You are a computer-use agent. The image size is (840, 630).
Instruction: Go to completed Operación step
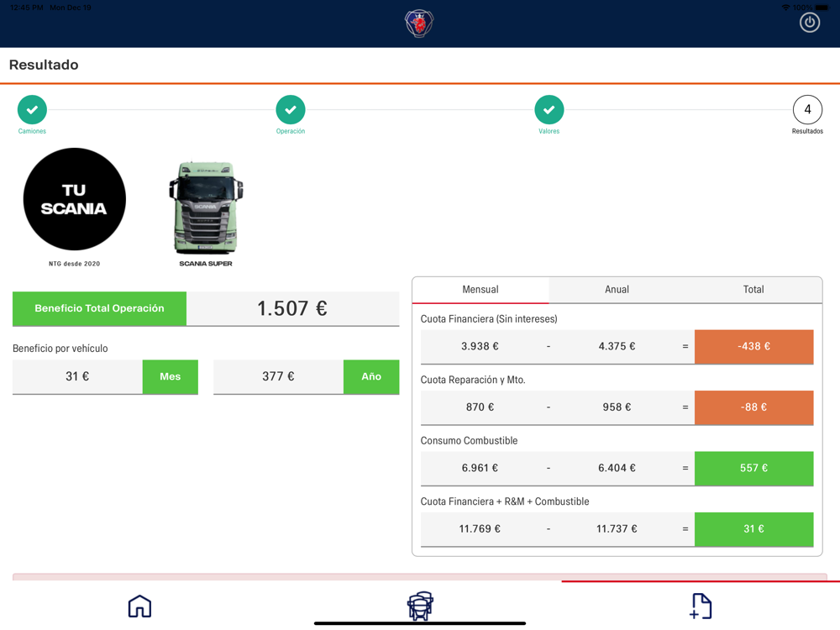(x=291, y=110)
